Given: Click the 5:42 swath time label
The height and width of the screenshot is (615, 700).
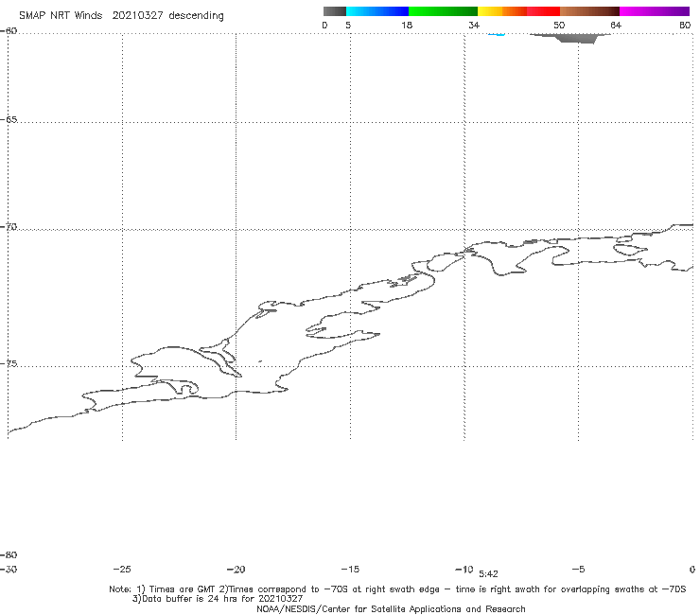Looking at the screenshot, I should (x=488, y=574).
